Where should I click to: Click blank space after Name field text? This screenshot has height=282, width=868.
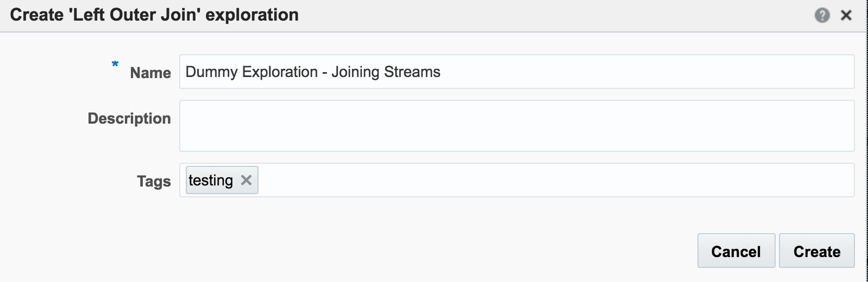[x=625, y=72]
